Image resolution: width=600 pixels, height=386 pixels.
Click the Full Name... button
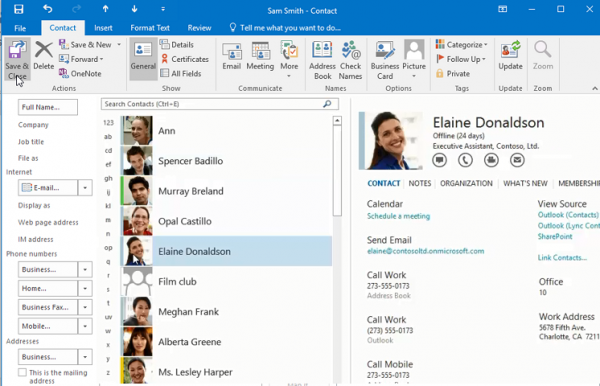tap(47, 107)
